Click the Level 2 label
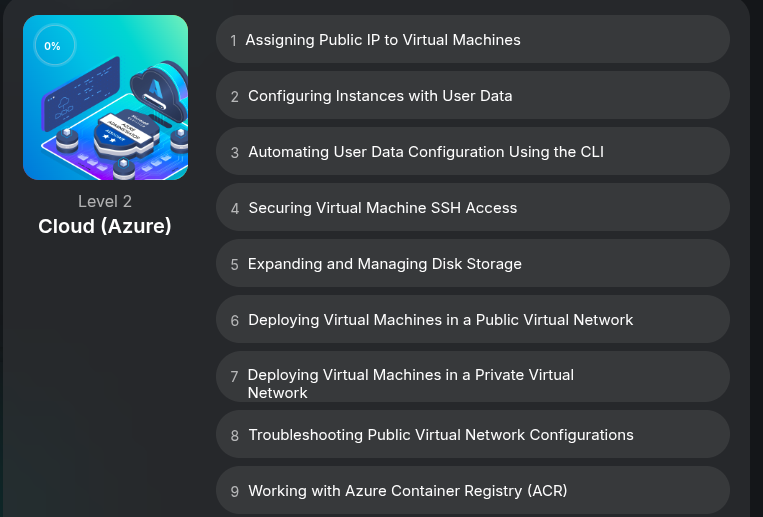The height and width of the screenshot is (517, 763). 105,201
